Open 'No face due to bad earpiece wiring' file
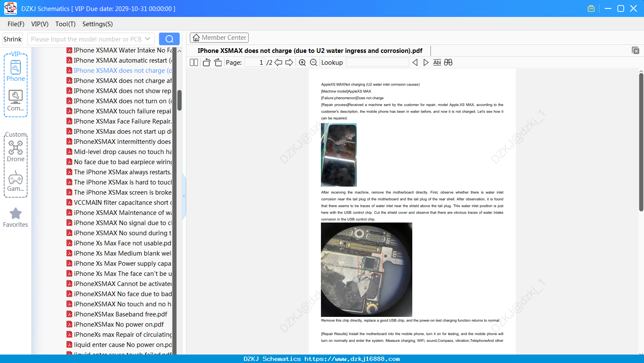Screen dimensions: 644x363 119,162
